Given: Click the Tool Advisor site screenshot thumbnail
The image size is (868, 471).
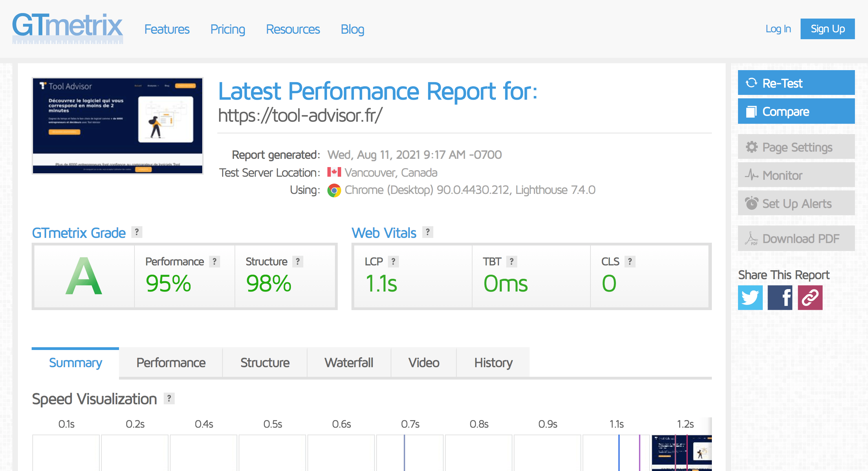Looking at the screenshot, I should pos(118,126).
